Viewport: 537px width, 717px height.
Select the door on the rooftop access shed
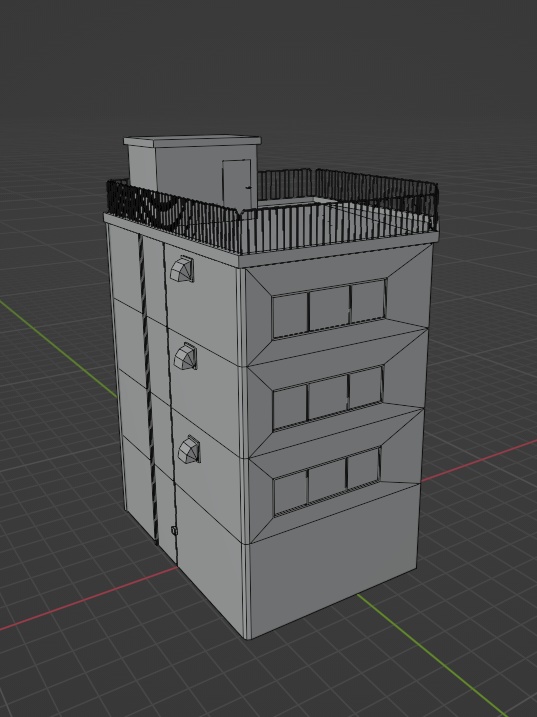click(x=237, y=184)
